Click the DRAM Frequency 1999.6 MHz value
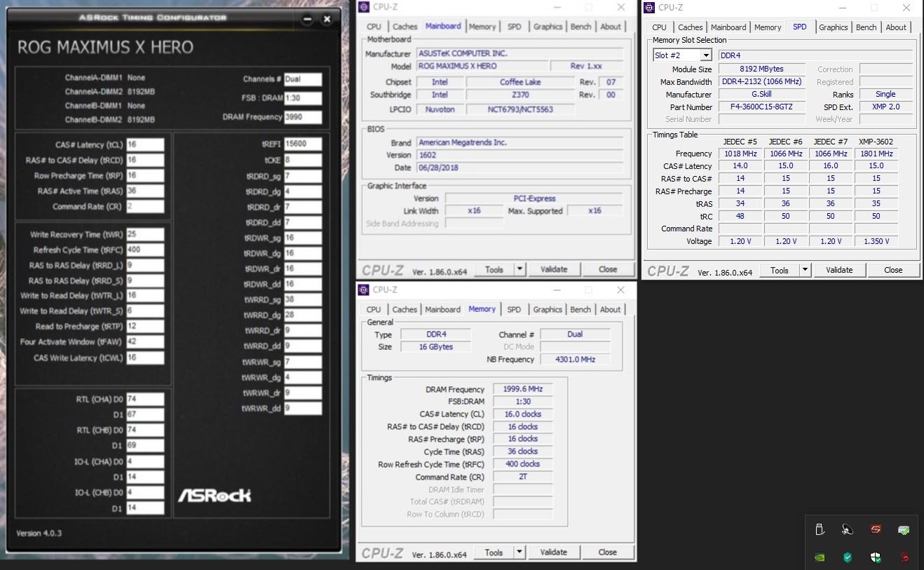This screenshot has height=570, width=924. coord(523,389)
